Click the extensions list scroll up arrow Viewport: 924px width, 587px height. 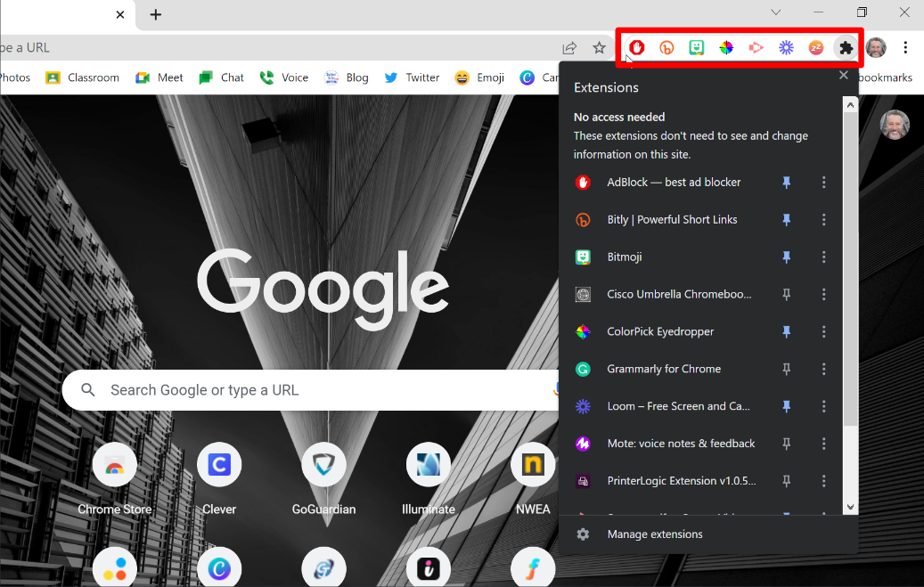point(850,105)
